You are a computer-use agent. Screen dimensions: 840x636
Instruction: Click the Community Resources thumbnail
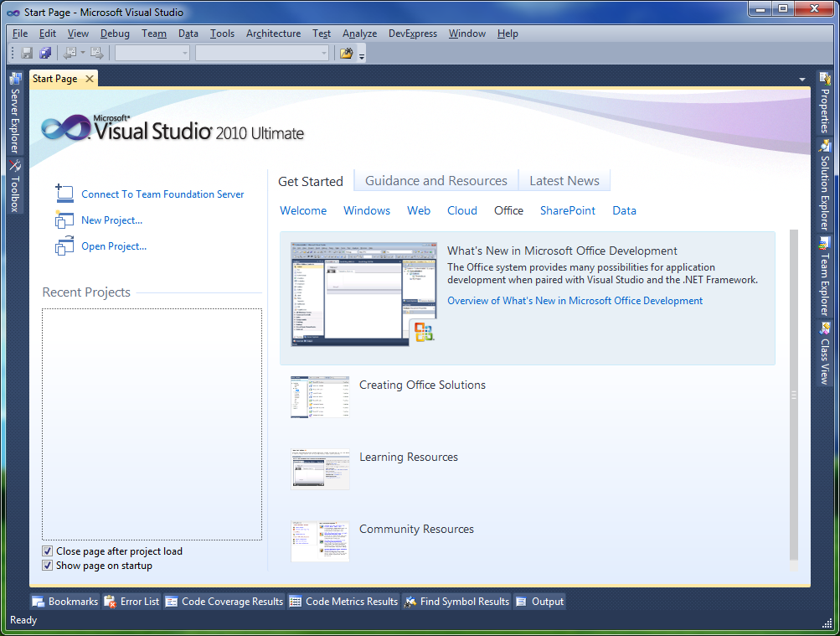point(320,541)
